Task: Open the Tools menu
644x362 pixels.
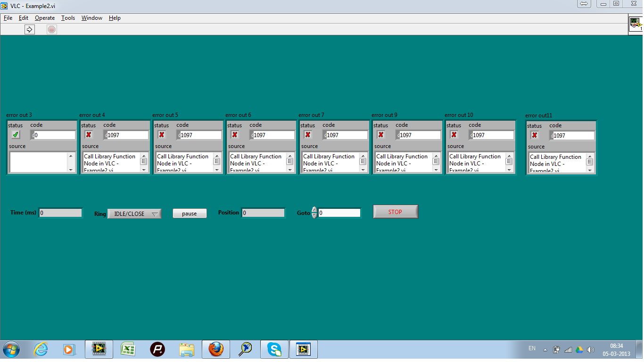Action: tap(68, 18)
